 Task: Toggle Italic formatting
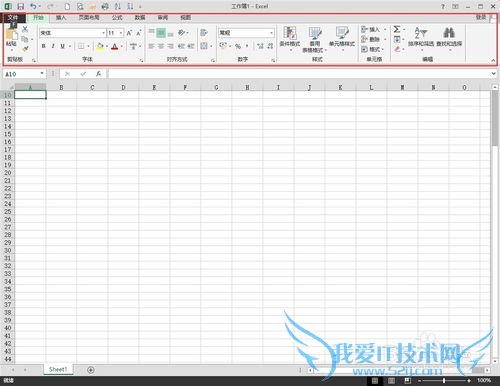53,46
